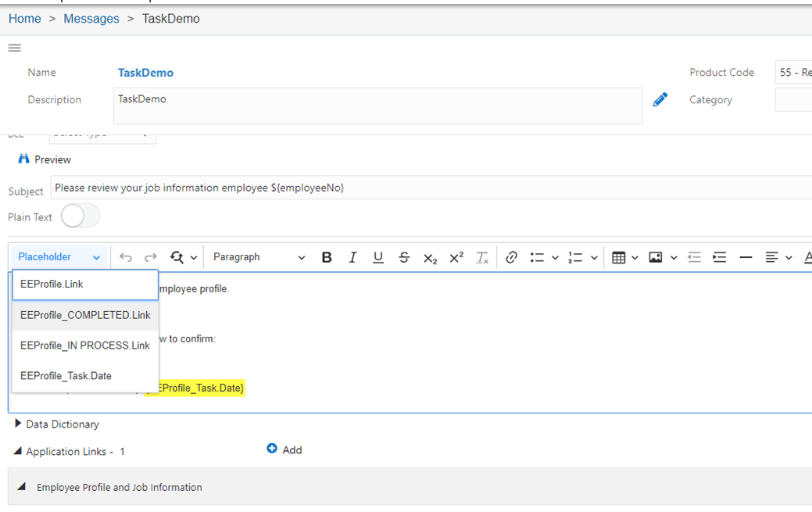Decrease paragraph indent
The image size is (812, 512).
tap(694, 257)
